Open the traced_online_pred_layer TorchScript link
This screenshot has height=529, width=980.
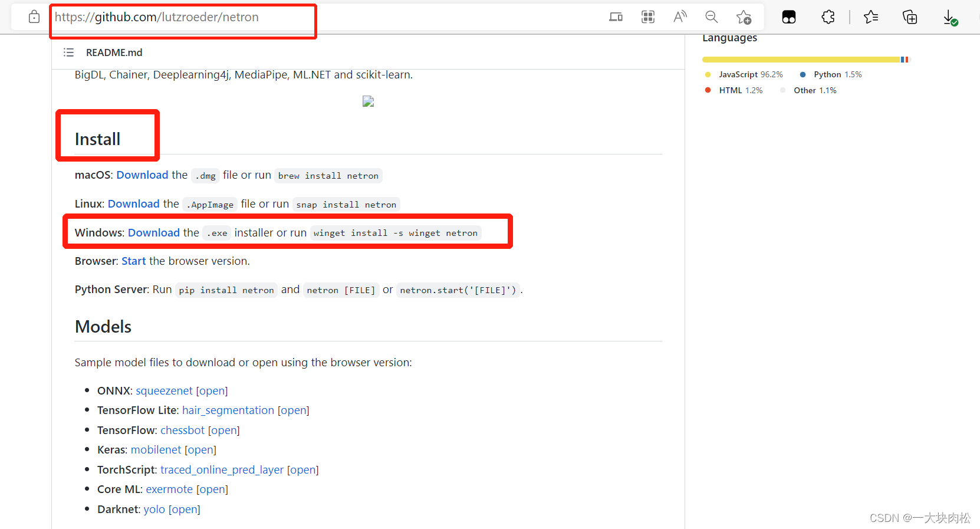[222, 470]
